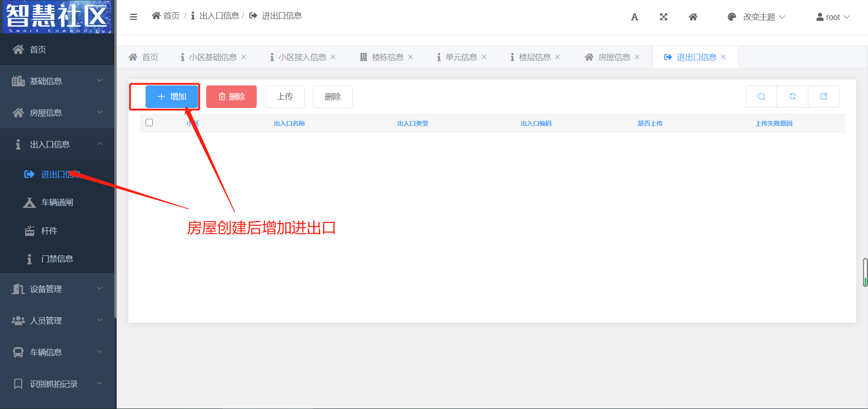
Task: Open the 改变主题 theme dropdown
Action: 756,17
